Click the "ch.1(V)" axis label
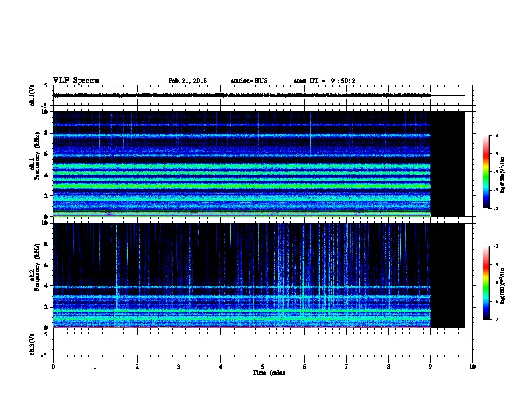This screenshot has width=532, height=411. click(32, 95)
